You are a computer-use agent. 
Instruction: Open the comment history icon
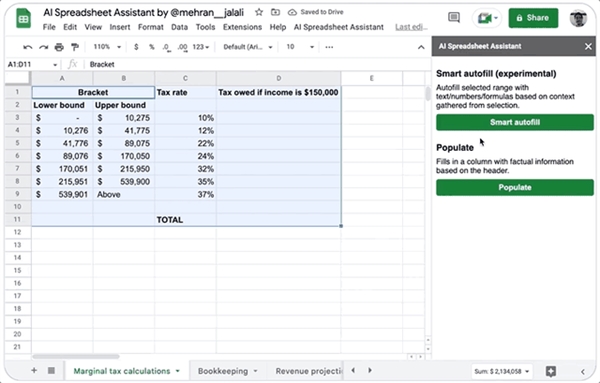point(454,17)
